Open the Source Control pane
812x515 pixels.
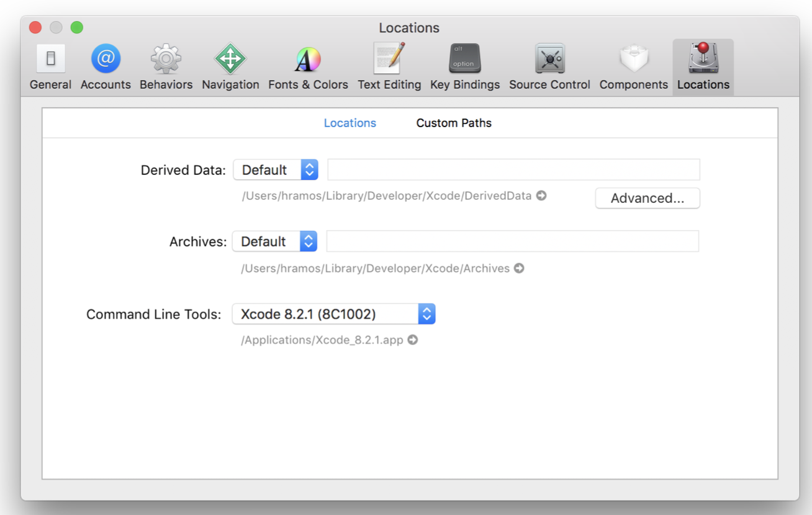pos(549,68)
